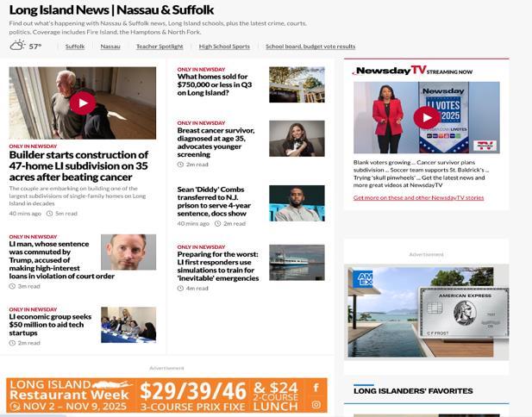
Task: Click the Long Island Restaurant Week banner ad
Action: (x=166, y=395)
